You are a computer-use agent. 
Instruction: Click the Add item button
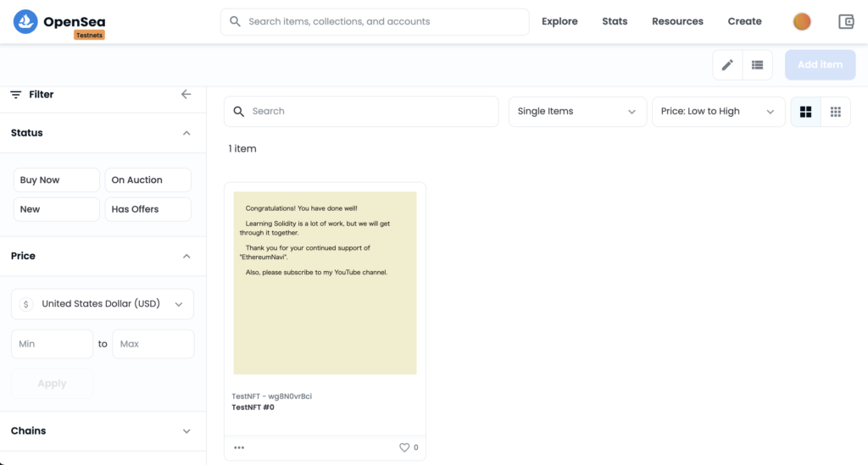tap(820, 64)
